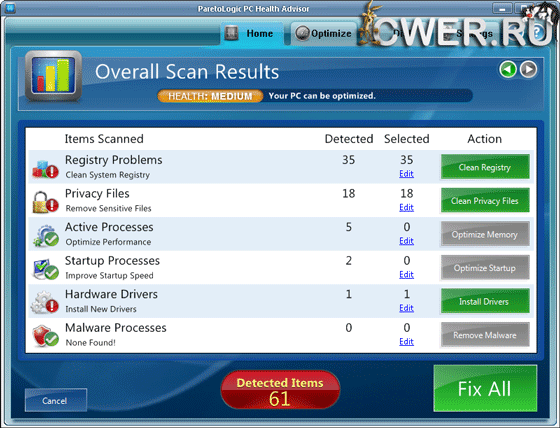
Task: Edit the Malware Processes selection
Action: point(406,342)
